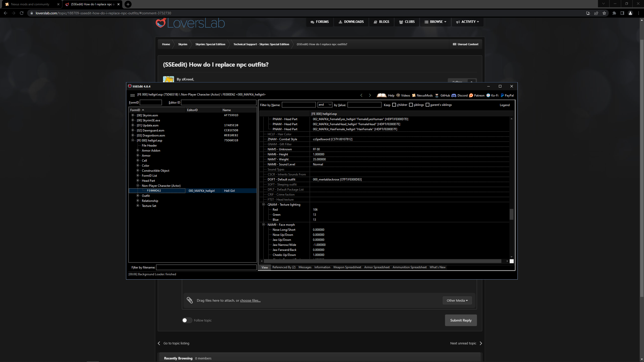Click the paperclip attachment icon
Image resolution: width=644 pixels, height=362 pixels.
click(190, 300)
